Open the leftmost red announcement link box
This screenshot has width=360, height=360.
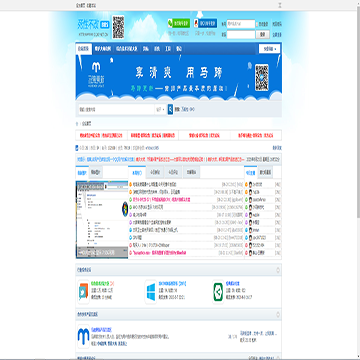click(x=101, y=135)
